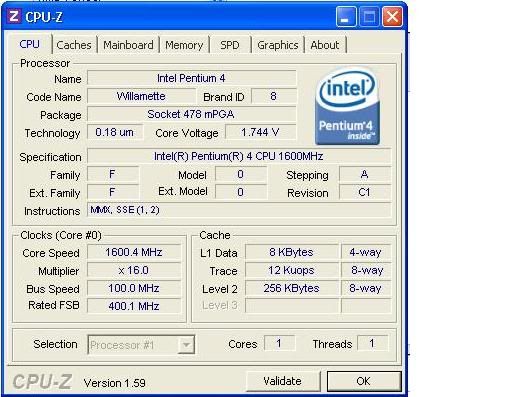Image resolution: width=512 pixels, height=397 pixels.
Task: Select the Name field Intel Pentium 4
Action: (192, 78)
